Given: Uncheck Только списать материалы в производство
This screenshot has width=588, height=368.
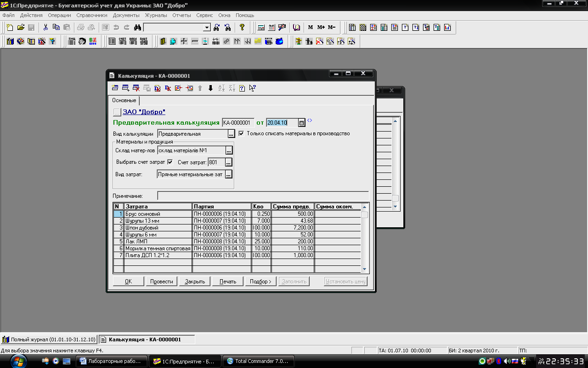Looking at the screenshot, I should pos(241,134).
